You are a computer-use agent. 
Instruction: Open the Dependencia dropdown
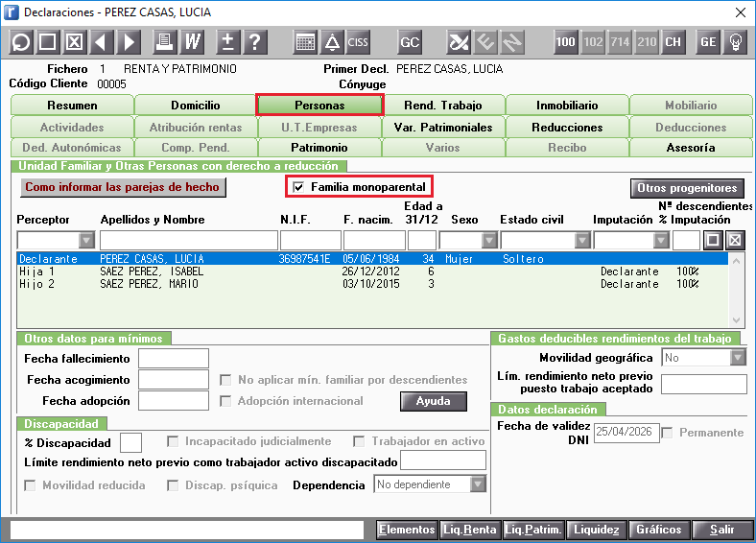coord(478,484)
